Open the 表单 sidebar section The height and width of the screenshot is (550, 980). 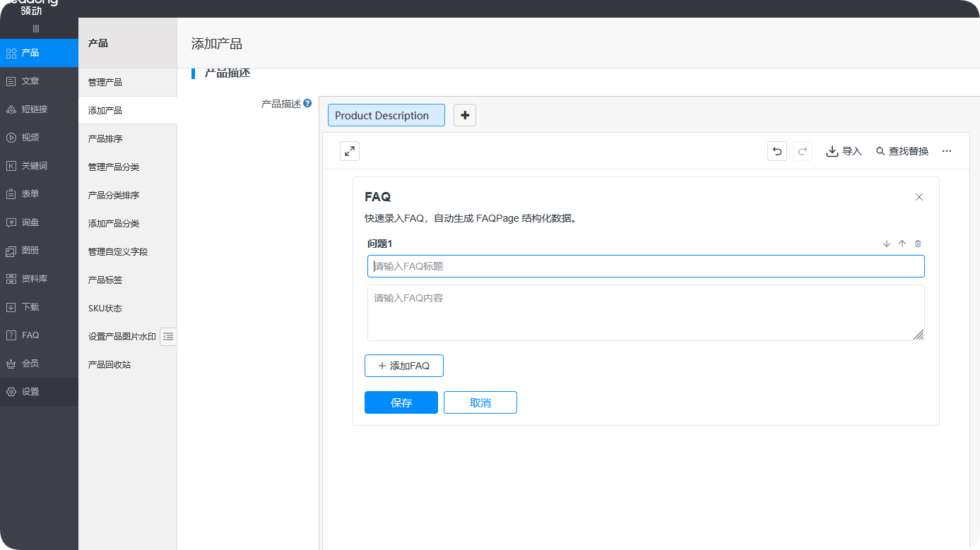(39, 194)
